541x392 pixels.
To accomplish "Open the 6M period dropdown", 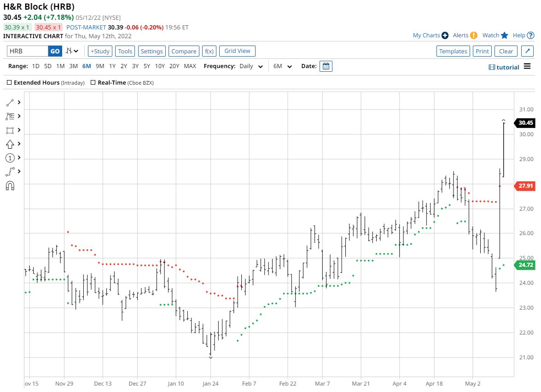I will (283, 66).
